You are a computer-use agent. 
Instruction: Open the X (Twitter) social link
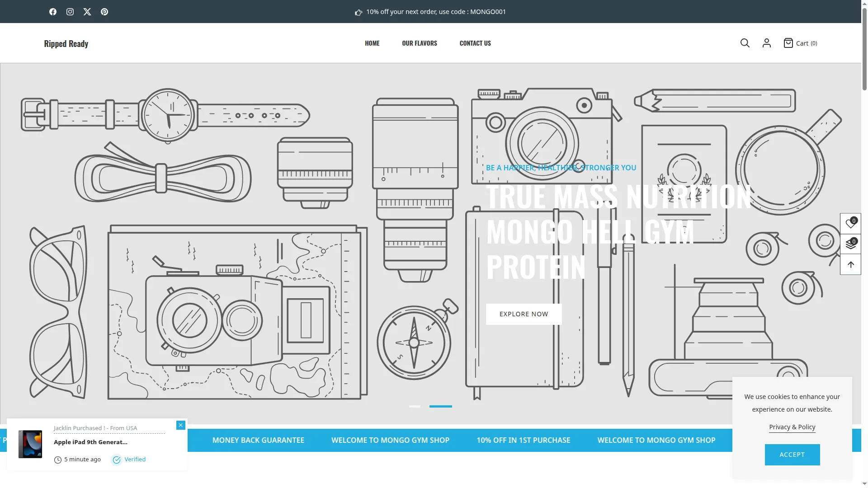click(x=87, y=12)
